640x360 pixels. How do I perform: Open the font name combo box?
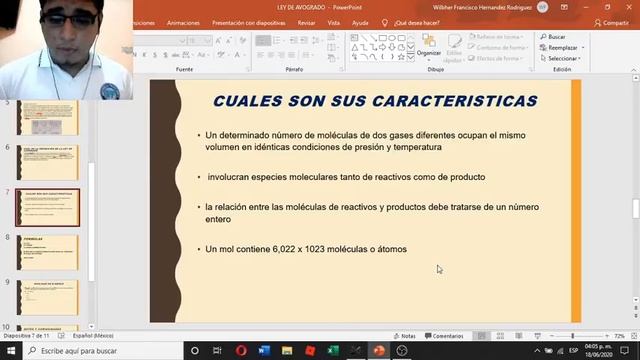tap(160, 40)
